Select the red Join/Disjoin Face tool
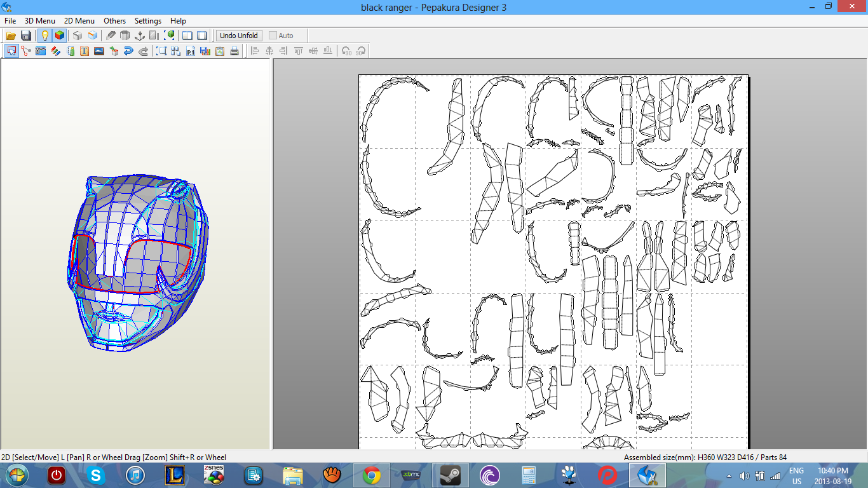Viewport: 868px width, 488px height. pyautogui.click(x=26, y=51)
